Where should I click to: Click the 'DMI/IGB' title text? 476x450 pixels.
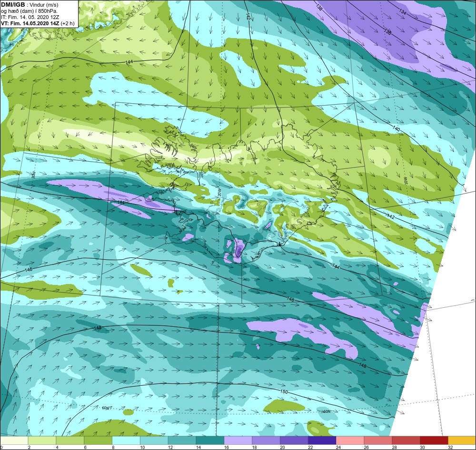[13, 5]
